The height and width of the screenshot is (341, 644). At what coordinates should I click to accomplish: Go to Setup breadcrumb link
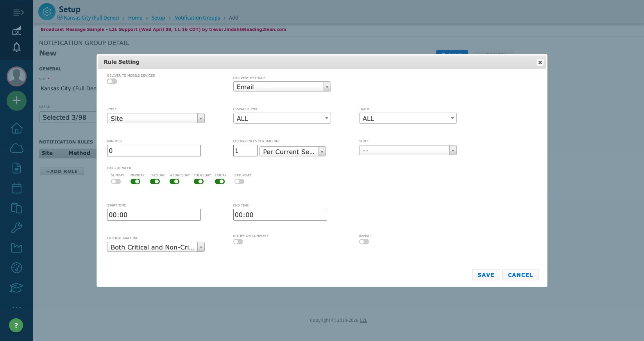pyautogui.click(x=158, y=18)
